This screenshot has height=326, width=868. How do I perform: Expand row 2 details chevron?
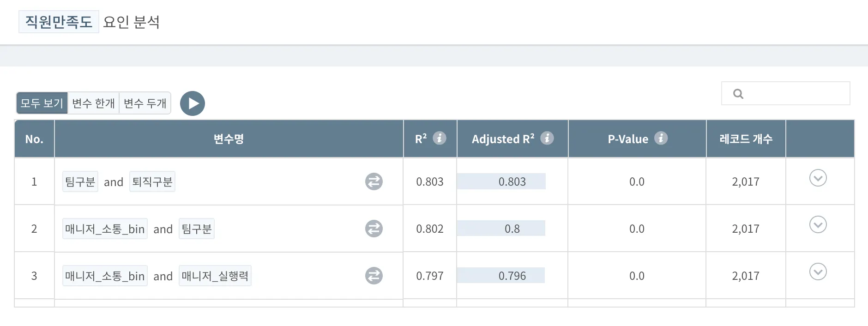tap(818, 225)
